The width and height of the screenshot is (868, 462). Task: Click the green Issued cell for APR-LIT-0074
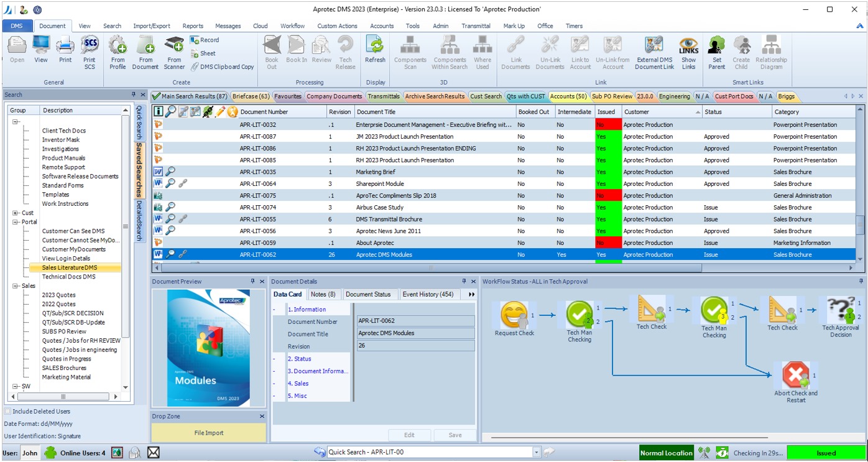click(x=608, y=208)
